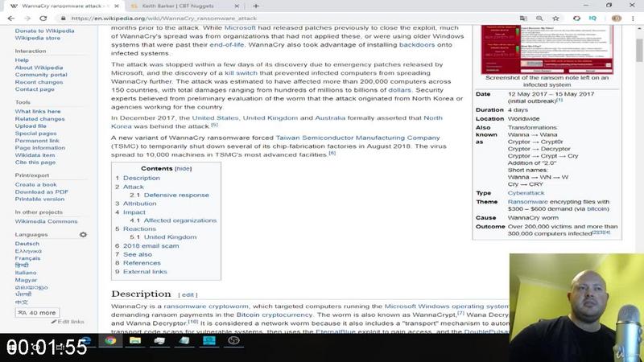Open File Explorer in the taskbar
This screenshot has width=644, height=362.
pyautogui.click(x=134, y=340)
